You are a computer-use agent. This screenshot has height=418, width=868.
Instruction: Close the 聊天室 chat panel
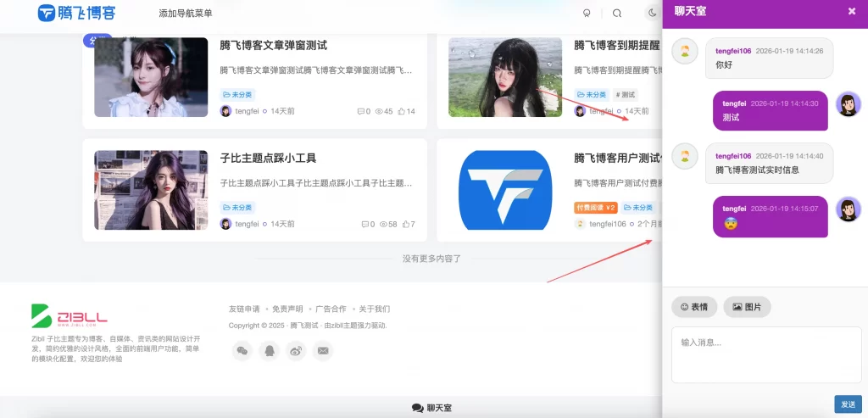(x=852, y=11)
